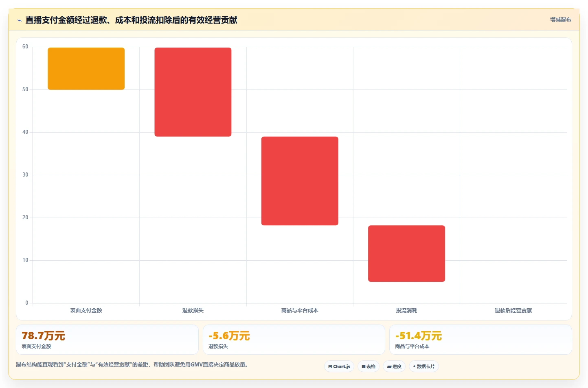The width and height of the screenshot is (588, 388).
Task: Open the 78.7万元 表面支付金额 card
Action: [107, 340]
